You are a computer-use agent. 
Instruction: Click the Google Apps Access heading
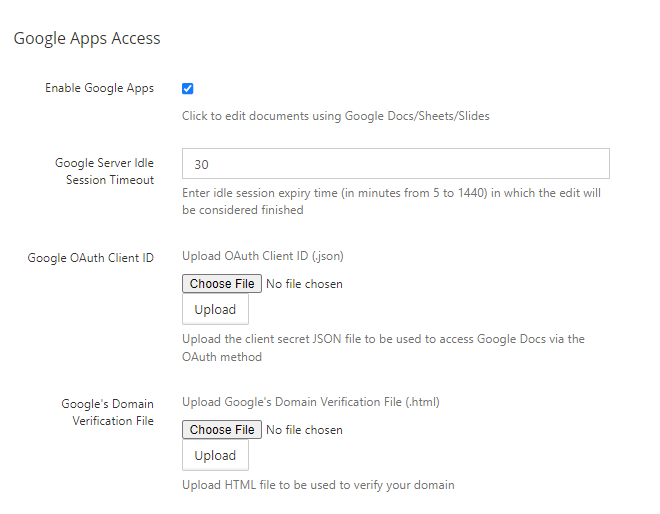click(x=87, y=38)
